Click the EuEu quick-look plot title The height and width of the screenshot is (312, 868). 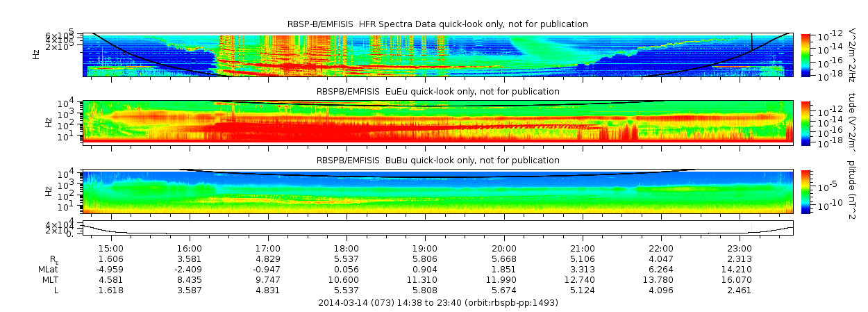click(437, 92)
